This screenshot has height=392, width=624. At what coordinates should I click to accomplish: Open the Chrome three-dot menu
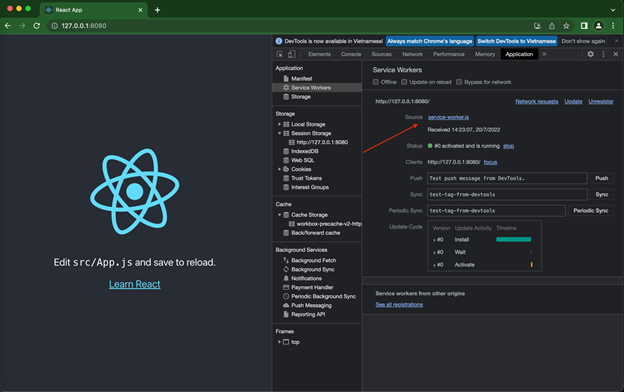[x=613, y=26]
